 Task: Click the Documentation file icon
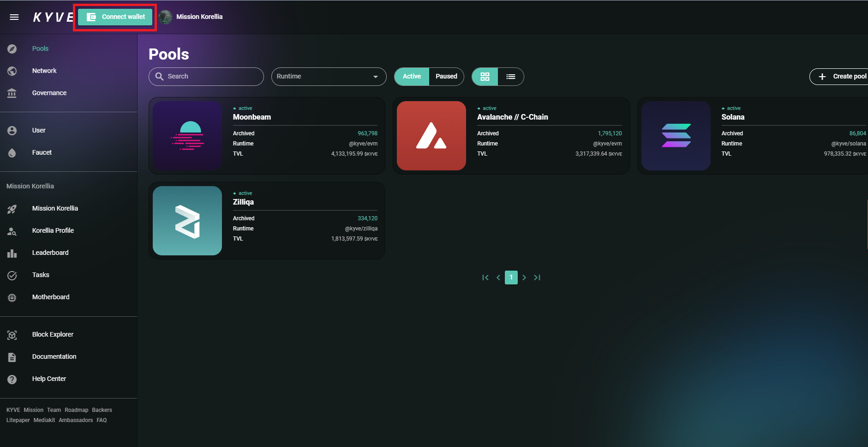[12, 357]
